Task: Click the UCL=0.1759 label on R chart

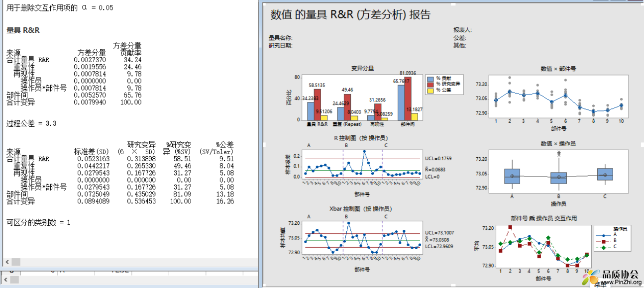Action: click(438, 159)
